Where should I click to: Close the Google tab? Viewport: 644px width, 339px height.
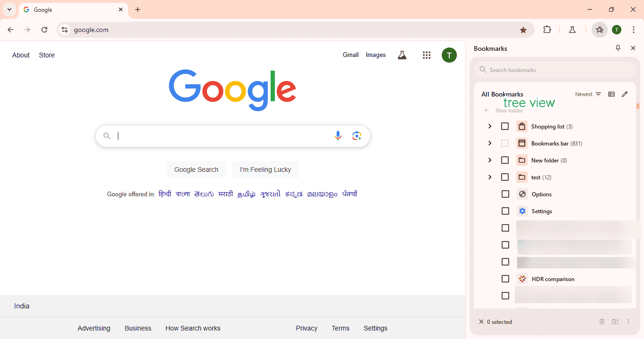click(x=121, y=9)
